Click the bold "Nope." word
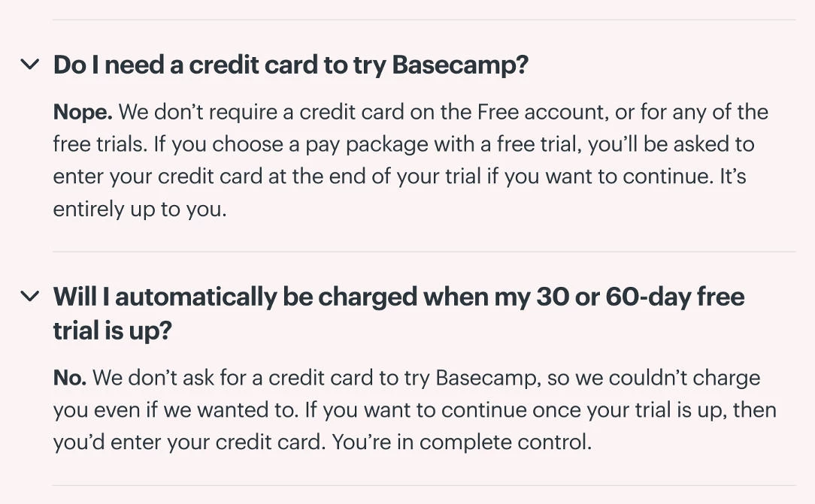This screenshot has height=504, width=815. 83,112
